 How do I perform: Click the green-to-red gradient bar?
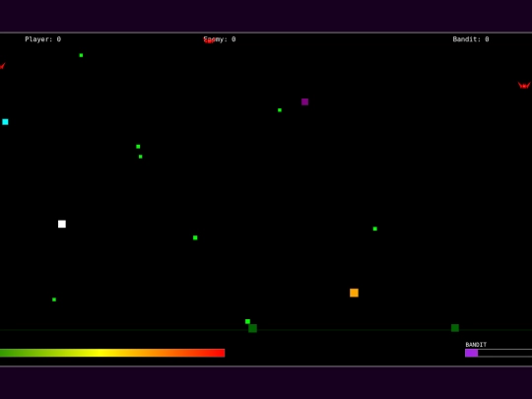click(112, 353)
